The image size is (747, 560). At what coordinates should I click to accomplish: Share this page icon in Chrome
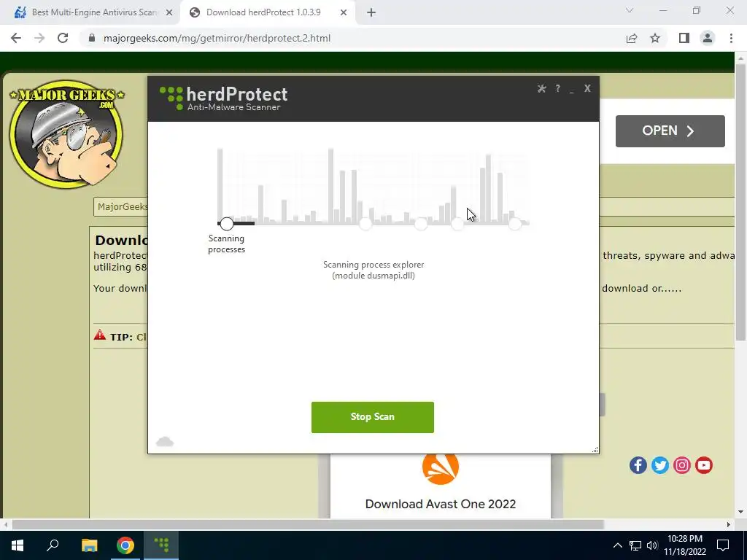point(632,38)
